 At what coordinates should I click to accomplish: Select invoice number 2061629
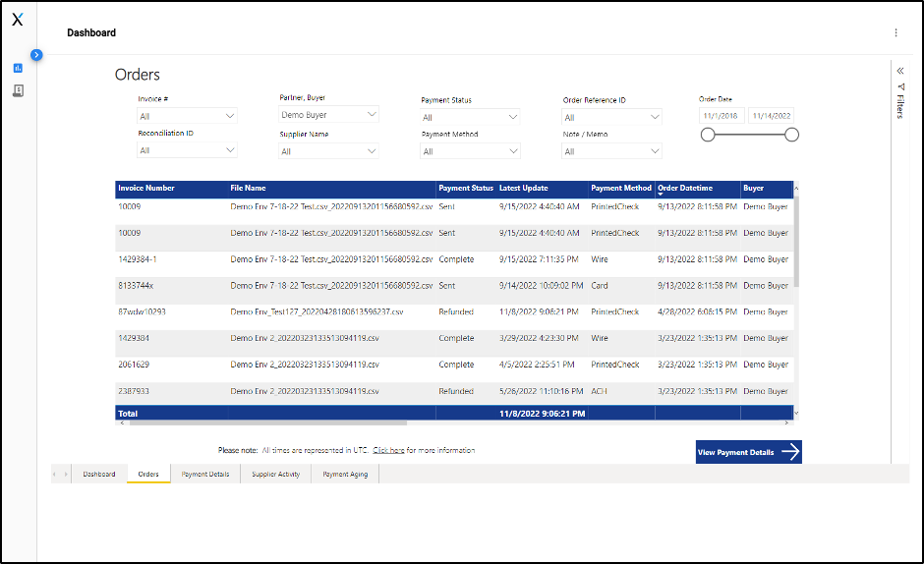[134, 365]
